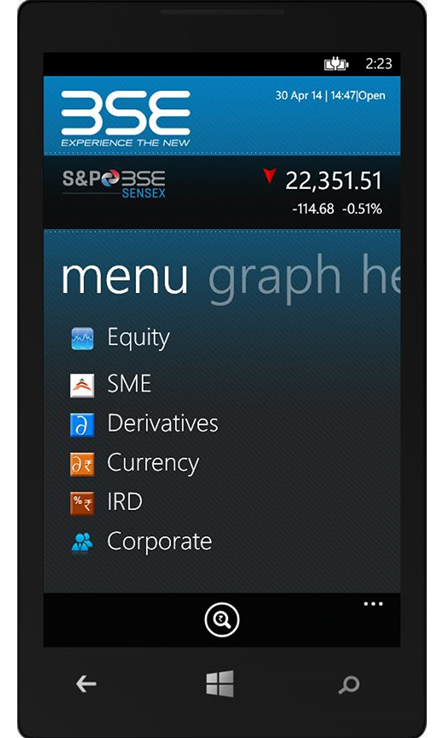Tap the EXPERIENCE THE NEW tagline
This screenshot has width=443, height=738.
click(126, 143)
